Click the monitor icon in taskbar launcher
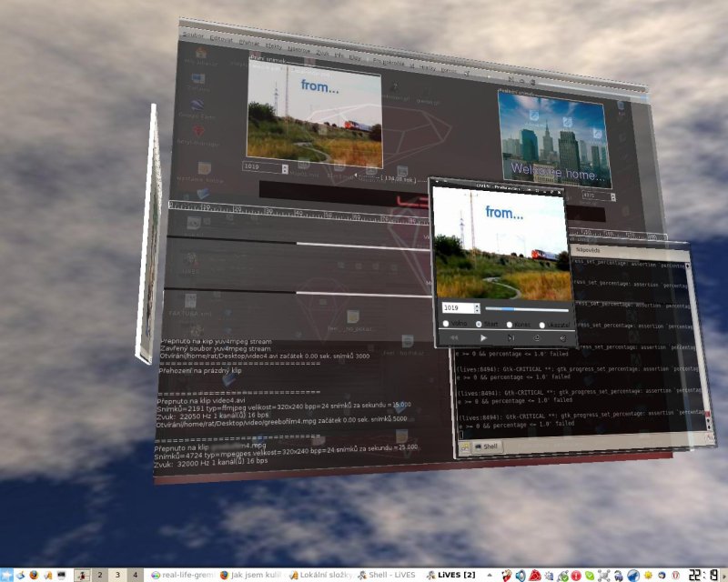The image size is (728, 582). (x=61, y=575)
